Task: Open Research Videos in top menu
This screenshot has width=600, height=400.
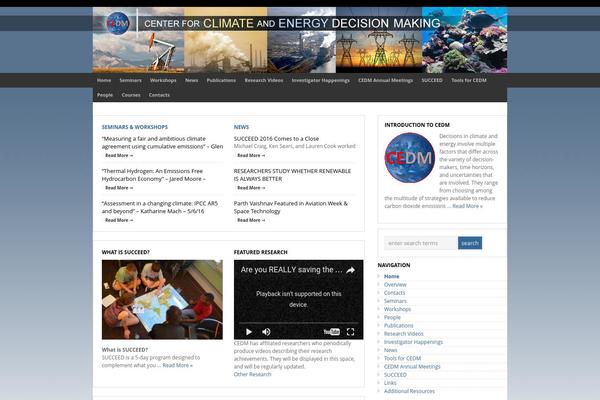Action: point(264,80)
